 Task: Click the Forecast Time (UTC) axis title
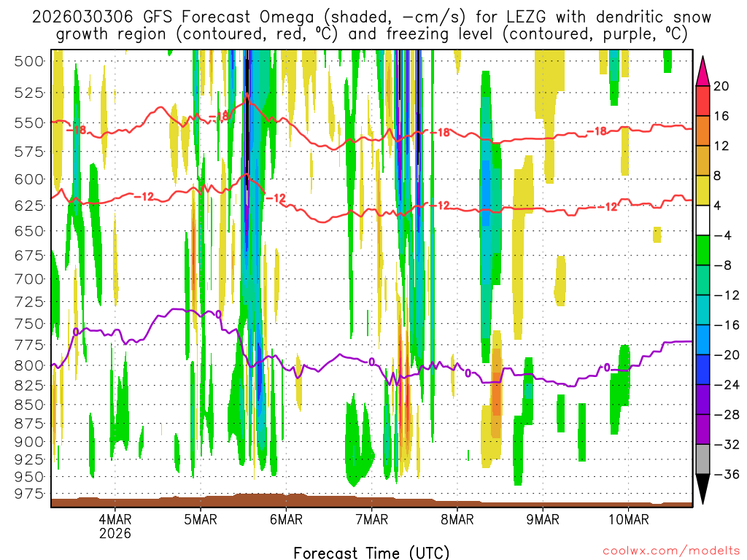[x=371, y=553]
